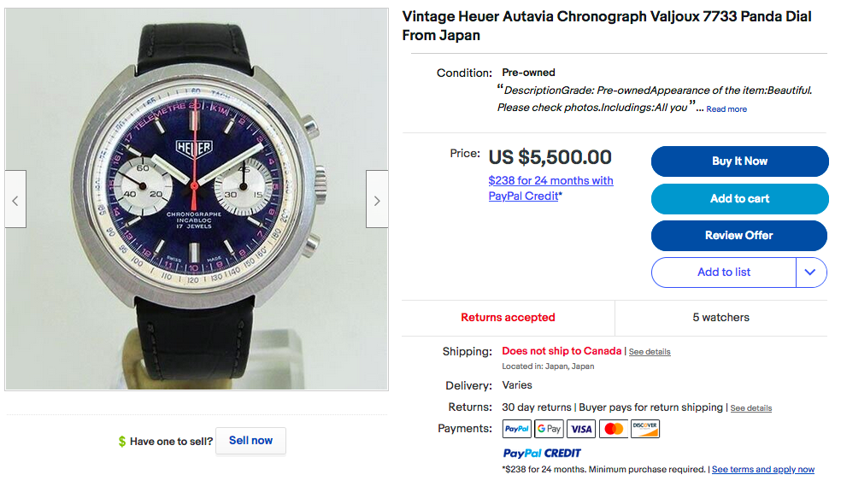Switch to the Returns accepted tab
This screenshot has width=841, height=504.
coord(508,317)
